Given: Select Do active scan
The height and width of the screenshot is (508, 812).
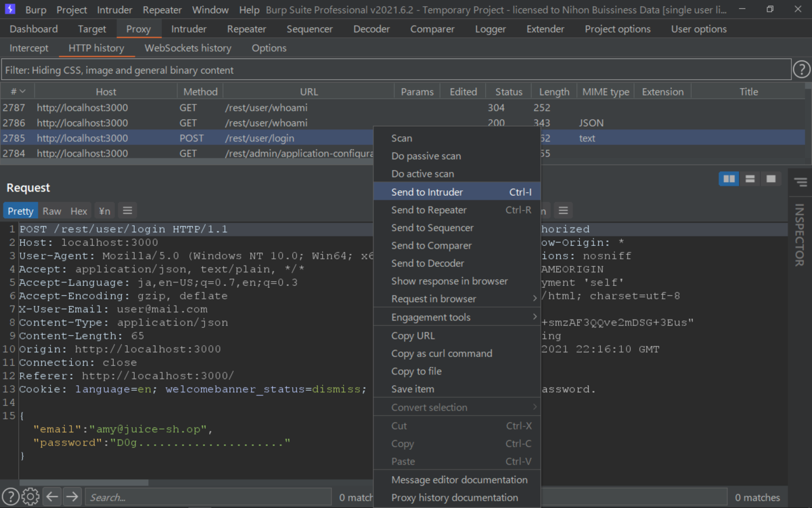Looking at the screenshot, I should (x=457, y=174).
